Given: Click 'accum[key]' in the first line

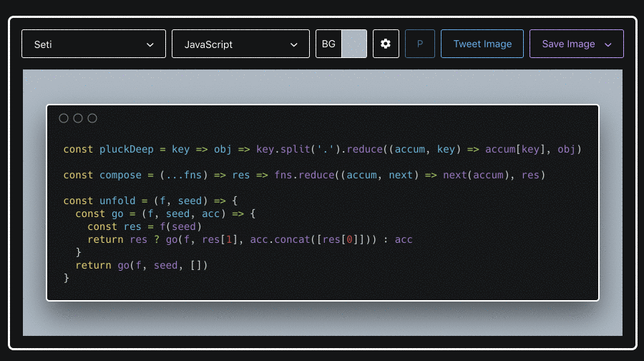Looking at the screenshot, I should [x=515, y=149].
